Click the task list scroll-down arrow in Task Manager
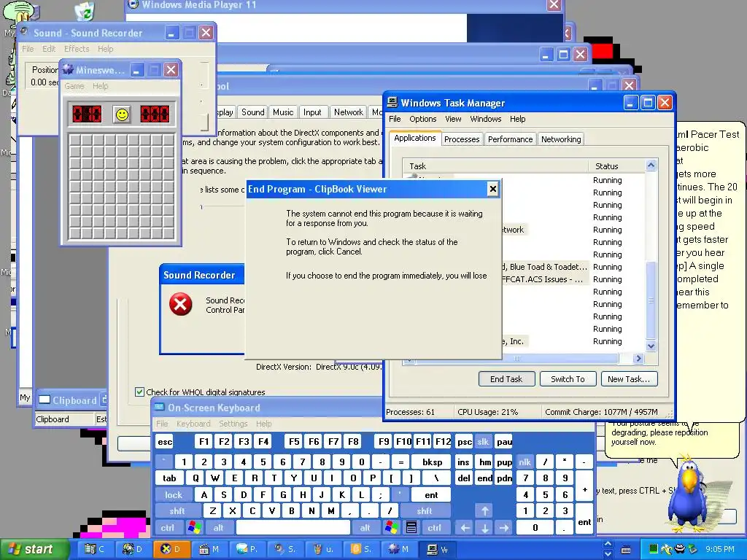 [x=651, y=346]
